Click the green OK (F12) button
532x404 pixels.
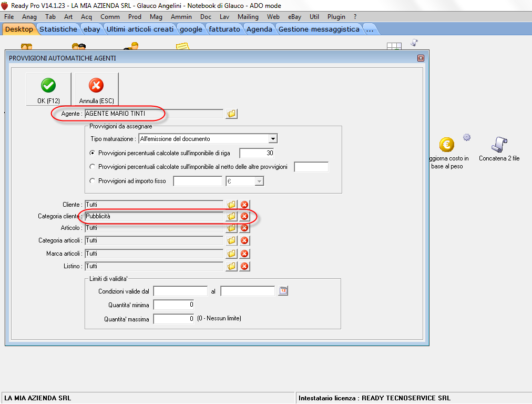point(48,89)
